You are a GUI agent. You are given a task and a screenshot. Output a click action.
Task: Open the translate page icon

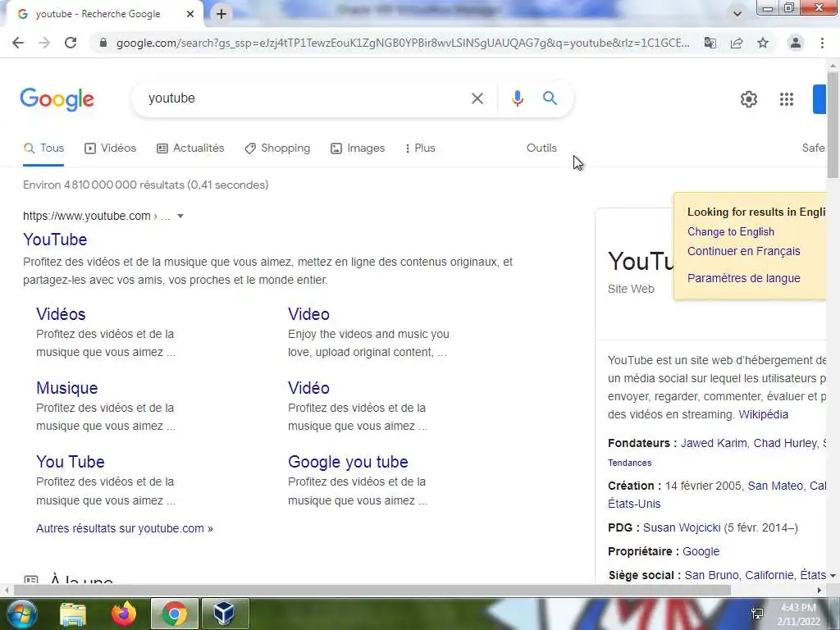tap(710, 43)
